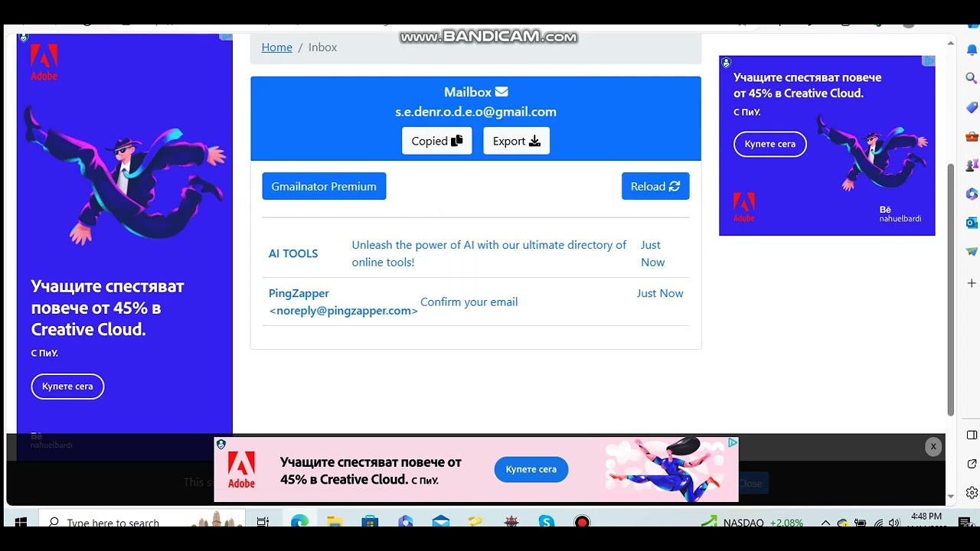Open Edge sidebar settings gear

[972, 492]
